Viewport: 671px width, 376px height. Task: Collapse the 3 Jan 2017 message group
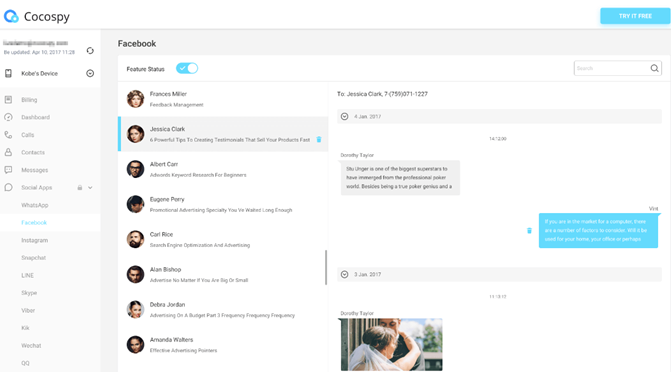point(344,274)
